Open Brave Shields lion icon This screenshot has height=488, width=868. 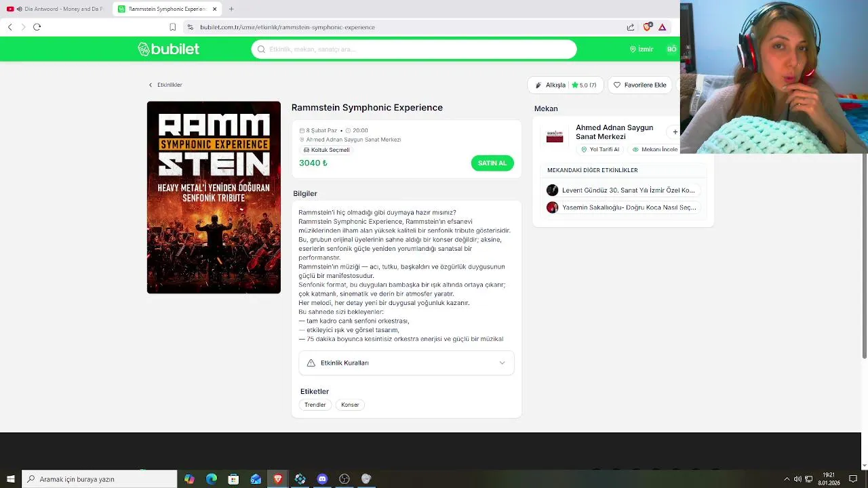coord(647,27)
